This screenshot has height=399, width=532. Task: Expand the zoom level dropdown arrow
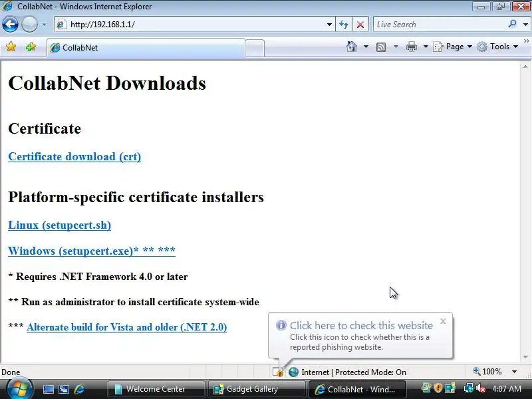(x=514, y=372)
